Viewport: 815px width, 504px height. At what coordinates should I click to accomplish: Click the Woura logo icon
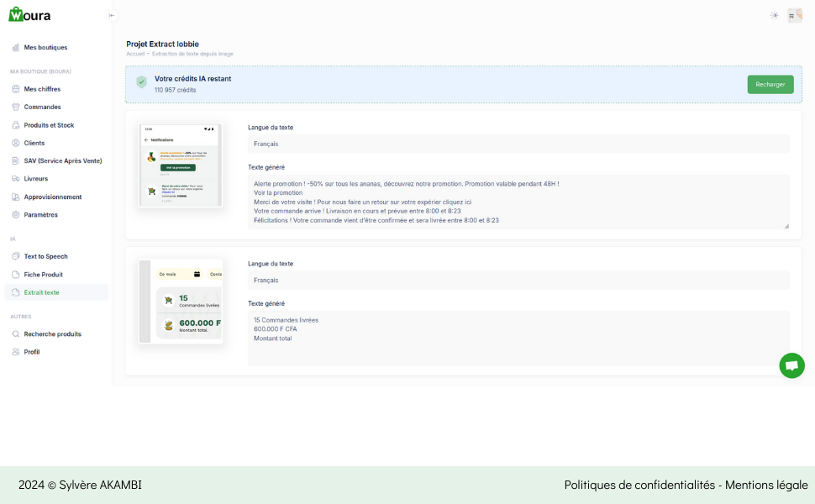click(x=17, y=14)
